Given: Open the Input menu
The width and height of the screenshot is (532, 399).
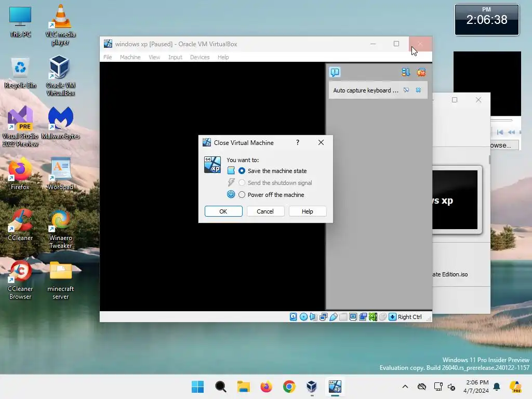Looking at the screenshot, I should click(175, 57).
